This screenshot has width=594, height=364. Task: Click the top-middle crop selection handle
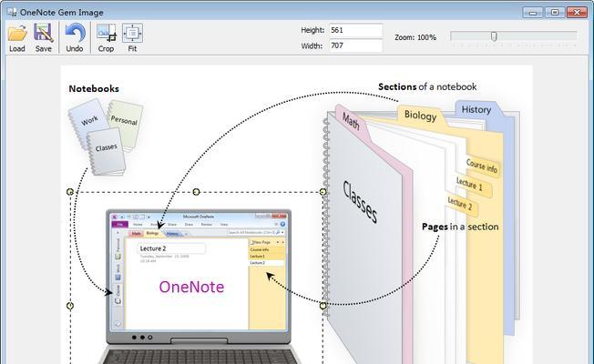coord(196,192)
